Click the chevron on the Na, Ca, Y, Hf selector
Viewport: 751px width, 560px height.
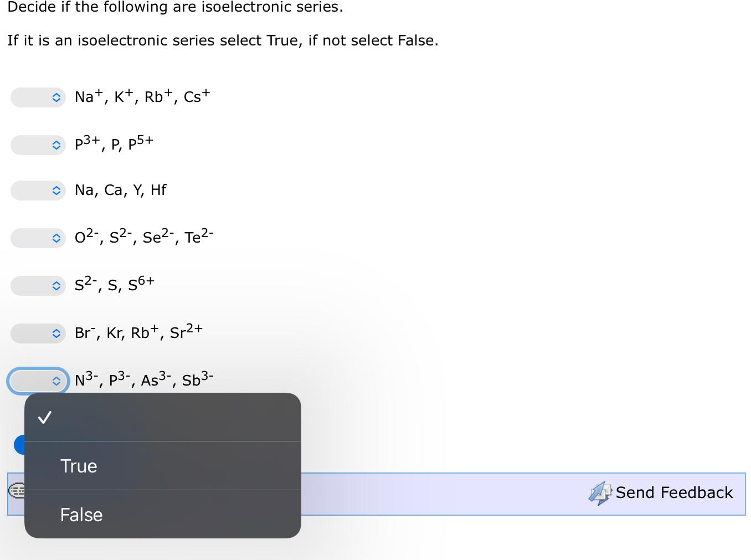click(56, 191)
